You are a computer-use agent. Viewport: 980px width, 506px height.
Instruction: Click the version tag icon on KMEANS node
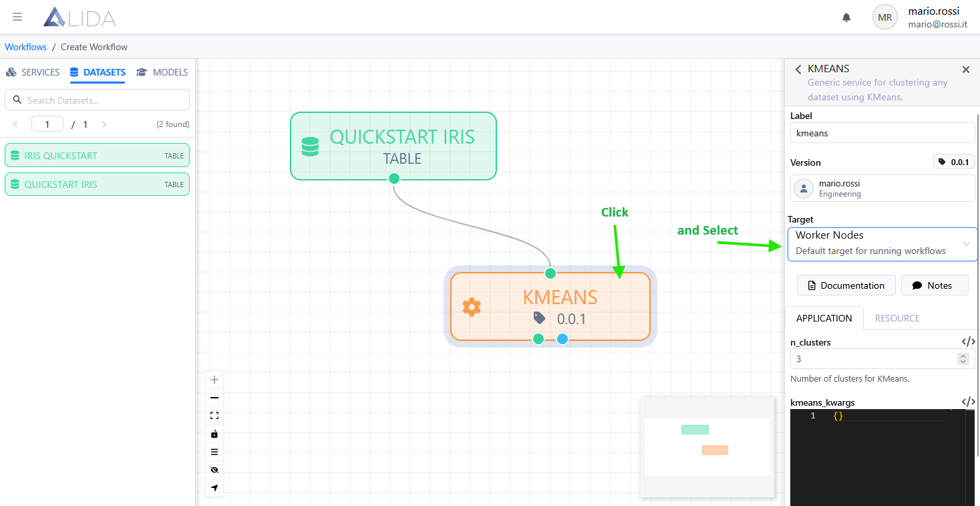tap(540, 318)
